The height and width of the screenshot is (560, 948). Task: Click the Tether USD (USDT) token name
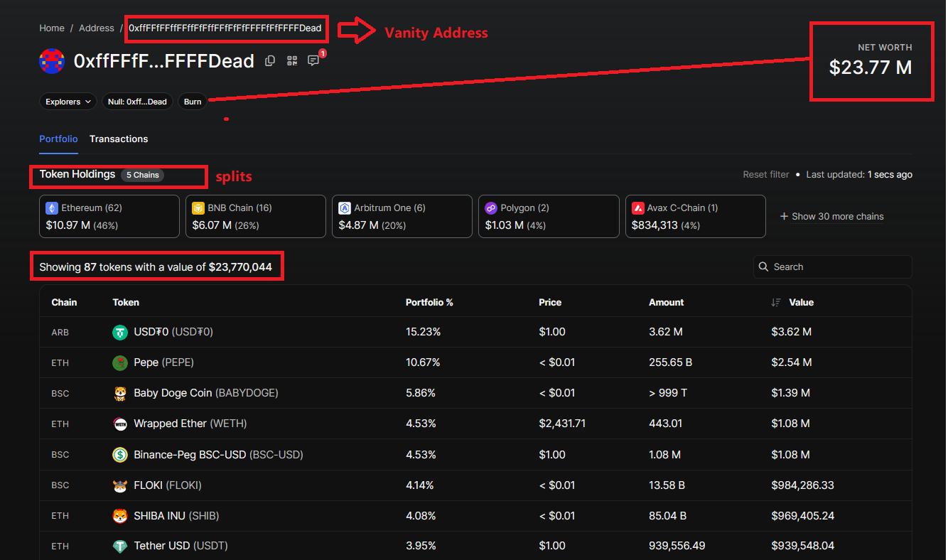point(181,546)
